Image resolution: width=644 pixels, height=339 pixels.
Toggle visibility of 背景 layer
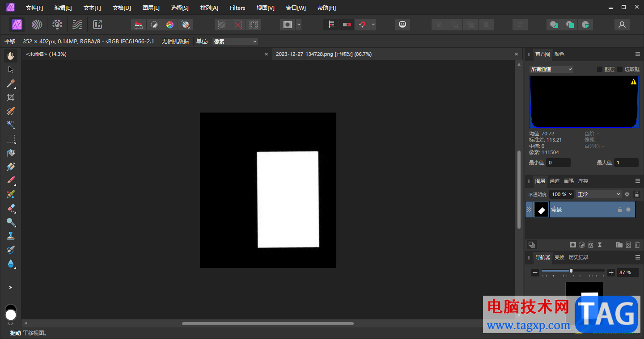[x=628, y=209]
